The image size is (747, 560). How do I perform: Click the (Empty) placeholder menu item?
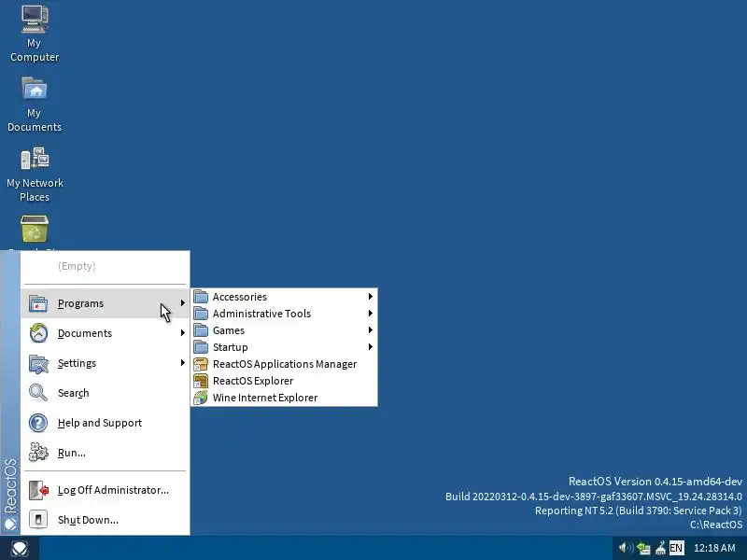tap(105, 266)
